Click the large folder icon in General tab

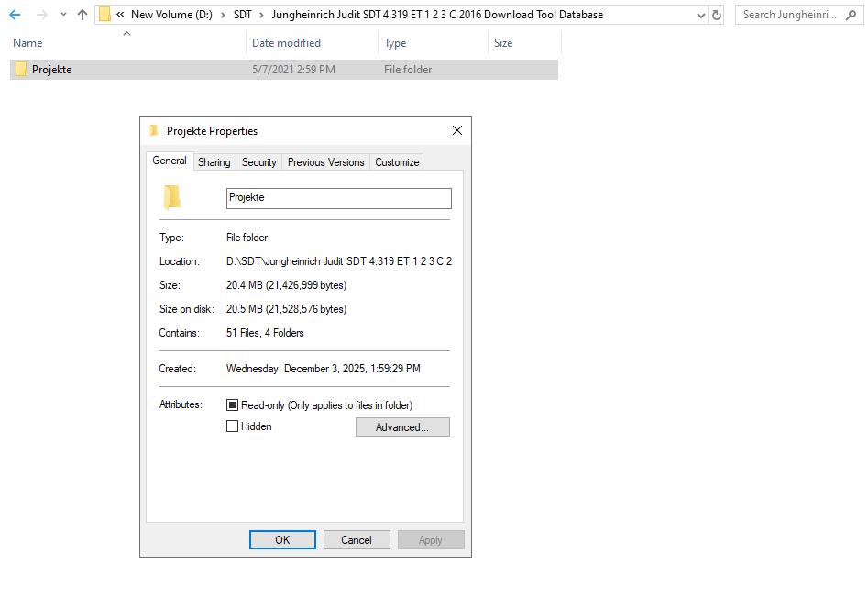pos(172,197)
